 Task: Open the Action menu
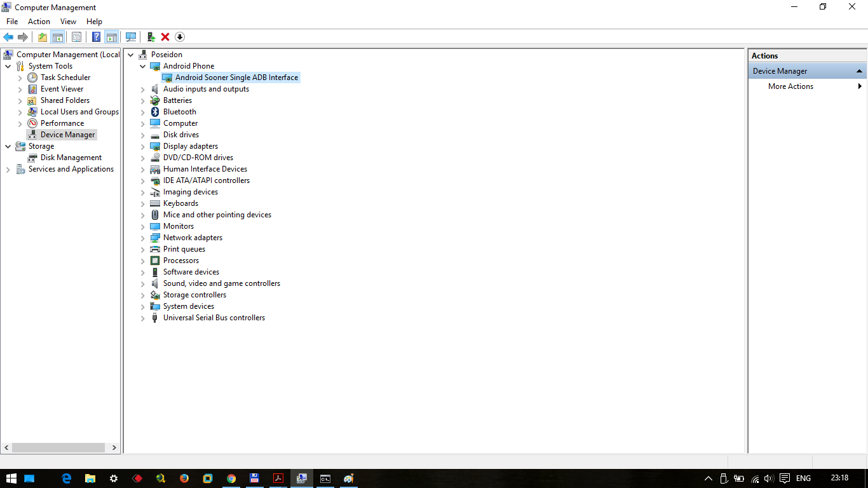click(39, 22)
